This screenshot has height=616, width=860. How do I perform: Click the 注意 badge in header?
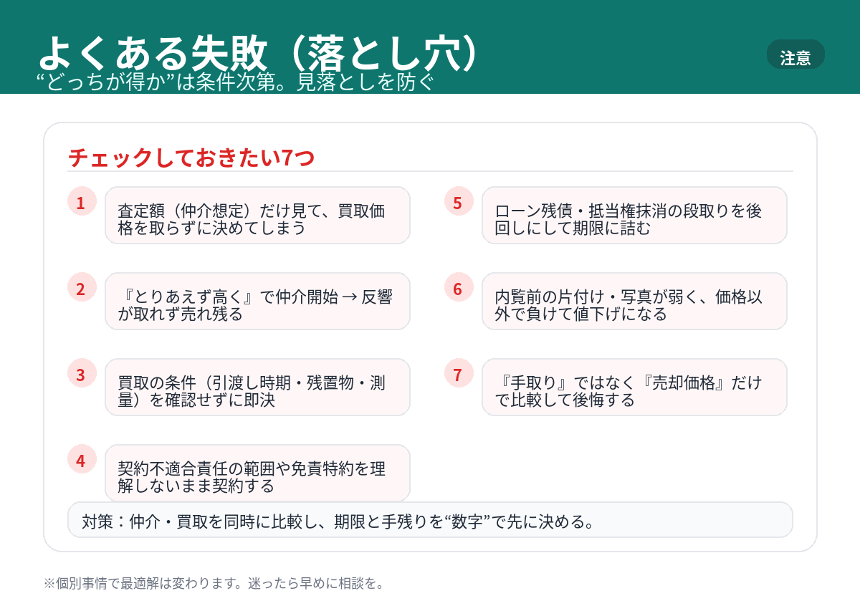pyautogui.click(x=795, y=57)
